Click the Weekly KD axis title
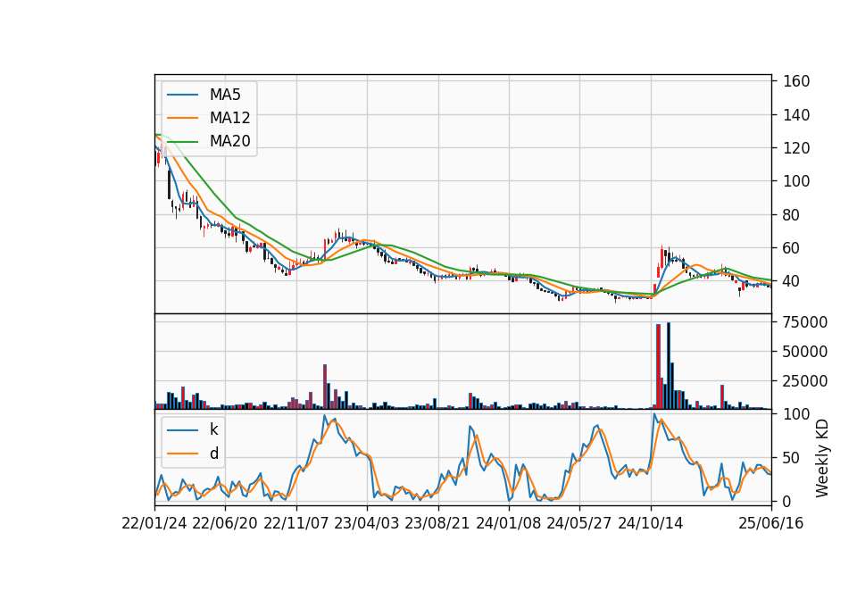Image resolution: width=857 pixels, height=616 pixels. click(x=822, y=458)
